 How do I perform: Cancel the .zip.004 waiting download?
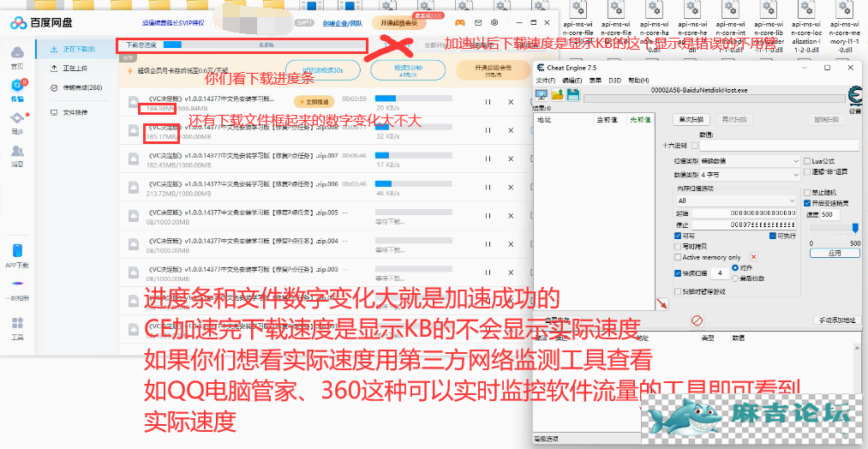[511, 244]
